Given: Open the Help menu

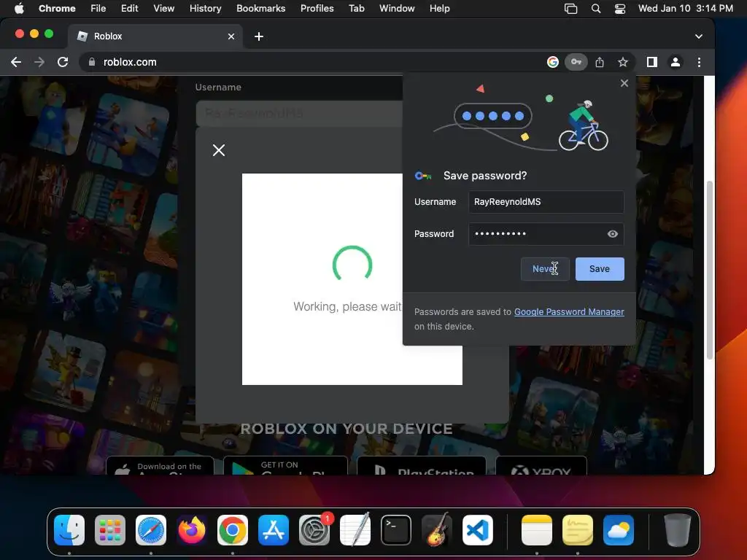Looking at the screenshot, I should (439, 8).
